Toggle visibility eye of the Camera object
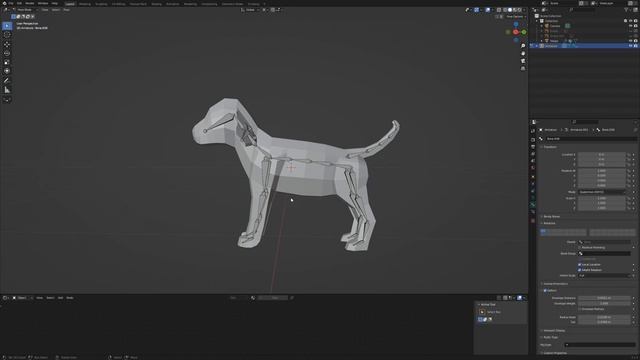Screen dimensions: 640x360 click(x=631, y=26)
